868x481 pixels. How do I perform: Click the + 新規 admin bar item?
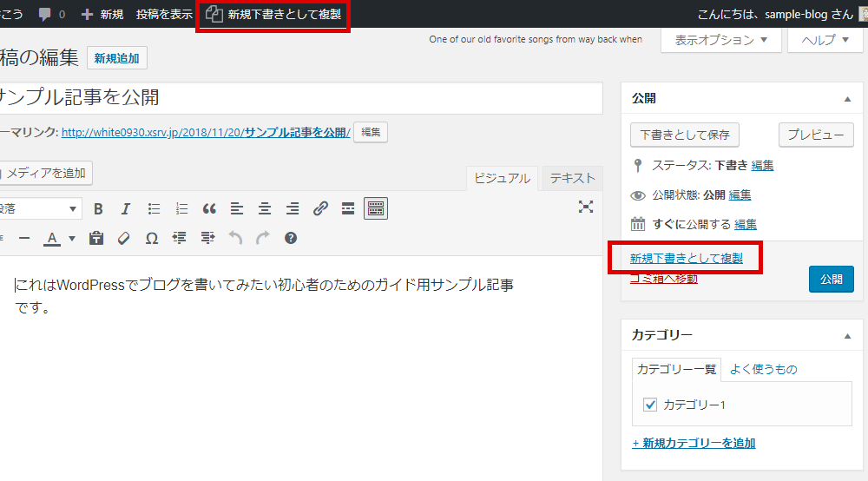pyautogui.click(x=102, y=15)
